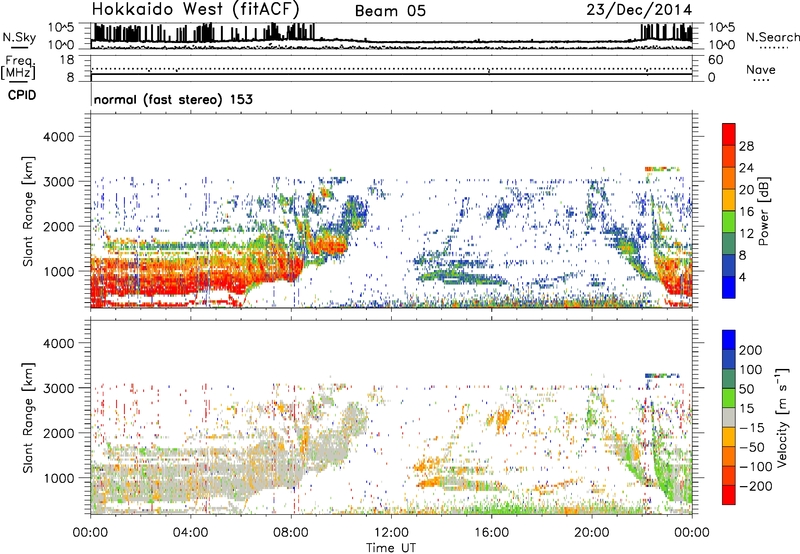The image size is (800, 554).
Task: Click the bright blue top segment of the velocity colorbar
Action: click(x=729, y=340)
